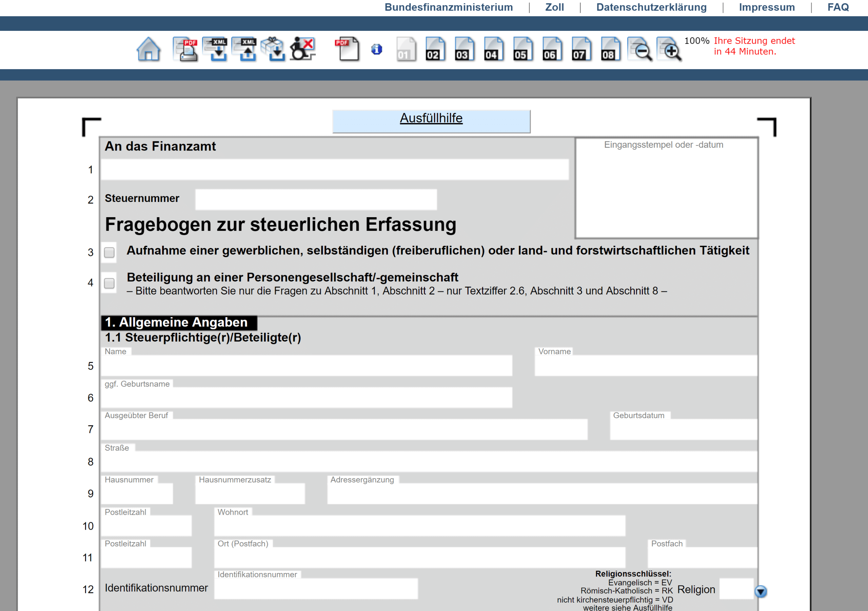This screenshot has width=868, height=611.
Task: Click the Ausgeübter Beruf input field
Action: point(344,429)
